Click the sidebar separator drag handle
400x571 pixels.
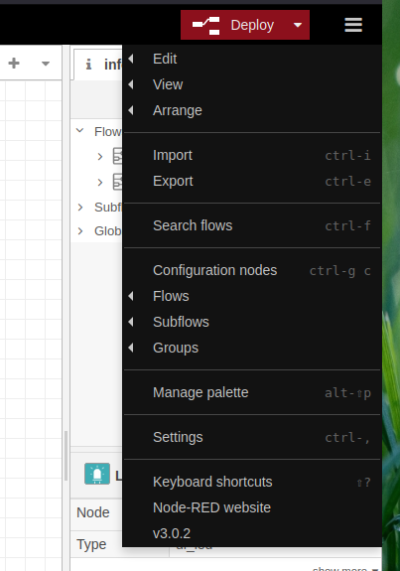[x=66, y=456]
